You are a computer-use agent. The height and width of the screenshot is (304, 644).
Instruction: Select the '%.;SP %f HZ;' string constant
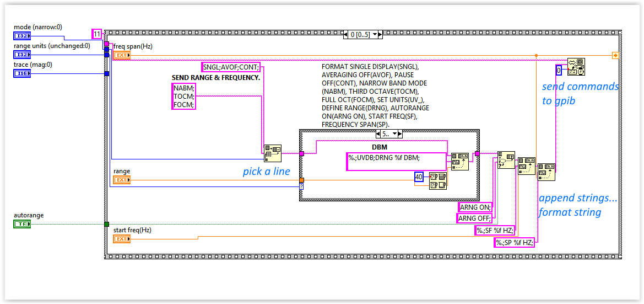[x=514, y=243]
